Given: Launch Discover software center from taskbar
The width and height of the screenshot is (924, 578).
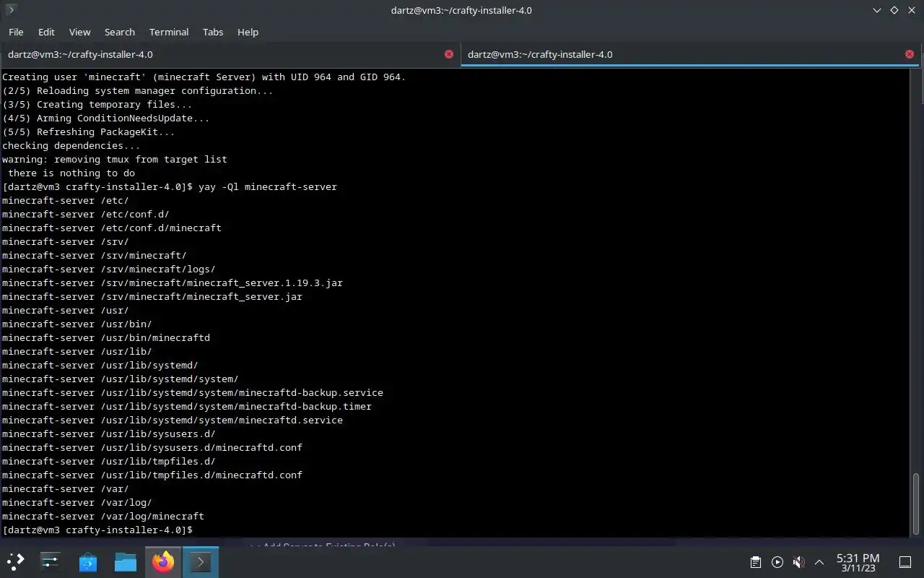Looking at the screenshot, I should click(x=88, y=561).
